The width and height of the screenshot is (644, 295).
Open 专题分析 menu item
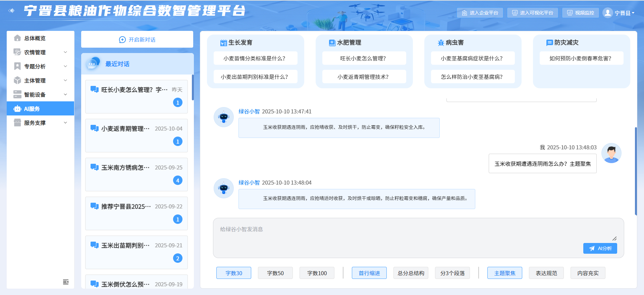point(35,66)
